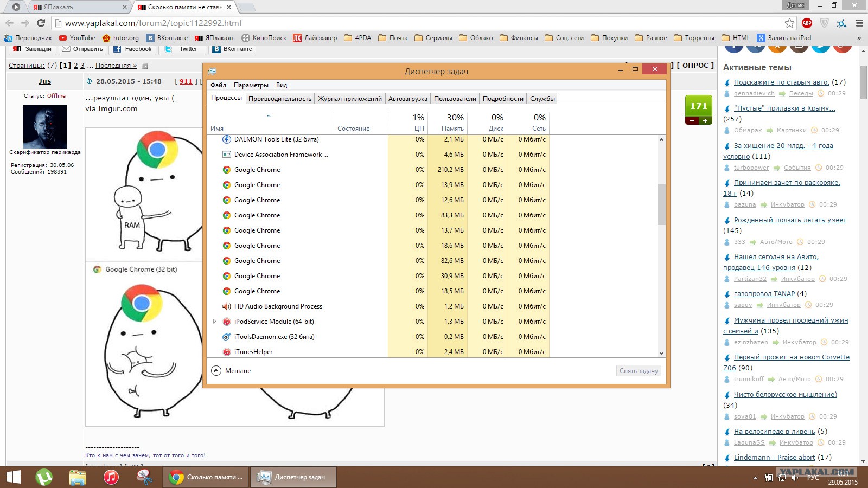868x488 pixels.
Task: Click the green plus rating button under 171
Action: 705,121
